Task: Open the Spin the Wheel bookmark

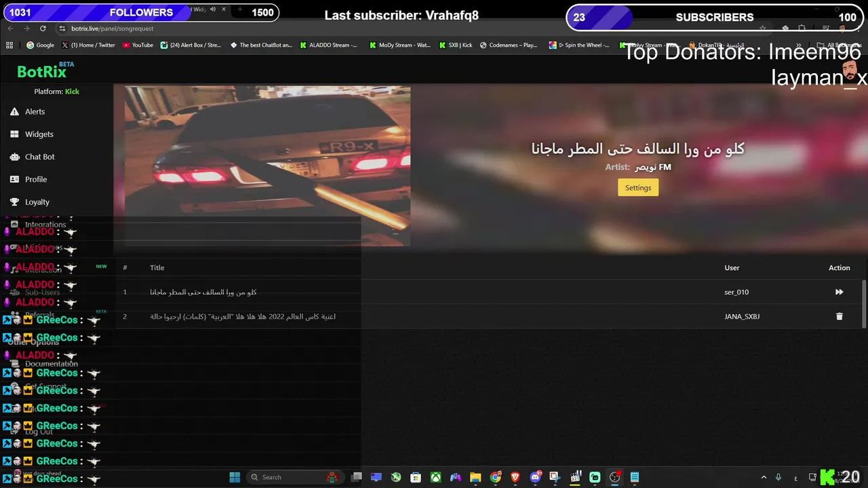Action: click(x=579, y=45)
